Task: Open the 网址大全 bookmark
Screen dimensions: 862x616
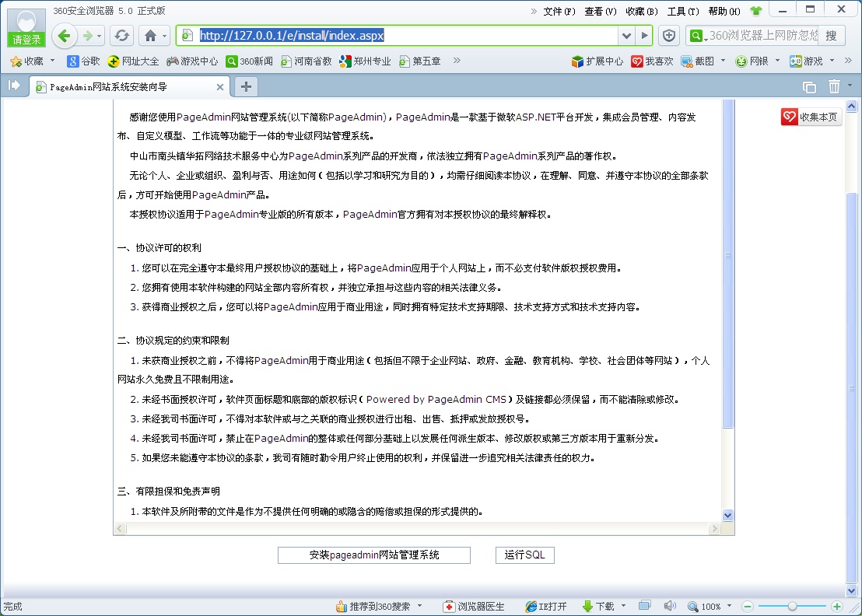Action: (134, 61)
